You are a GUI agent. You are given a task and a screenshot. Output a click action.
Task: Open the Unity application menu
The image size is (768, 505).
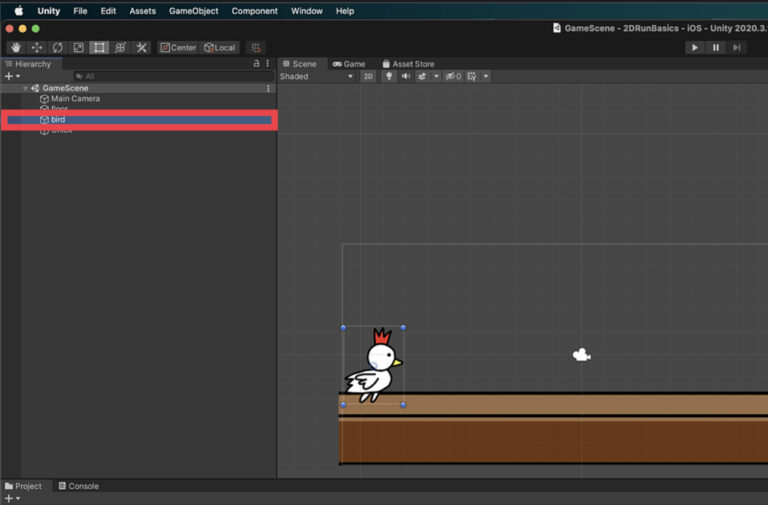tap(48, 11)
